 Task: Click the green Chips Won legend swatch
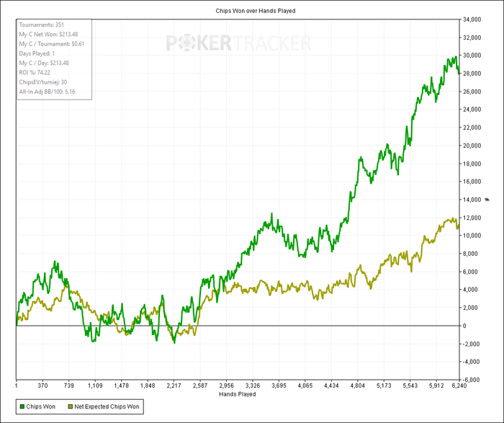coord(22,406)
